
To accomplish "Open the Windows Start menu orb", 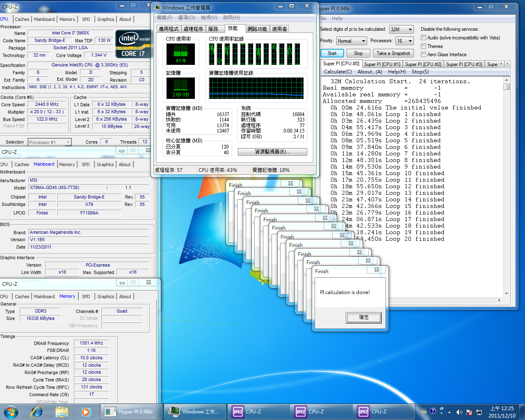I will (11, 412).
